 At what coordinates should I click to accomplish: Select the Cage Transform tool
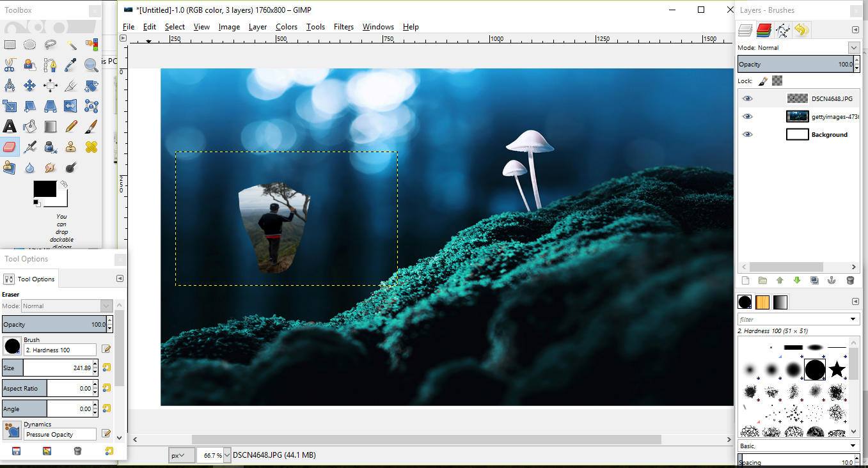pyautogui.click(x=91, y=106)
